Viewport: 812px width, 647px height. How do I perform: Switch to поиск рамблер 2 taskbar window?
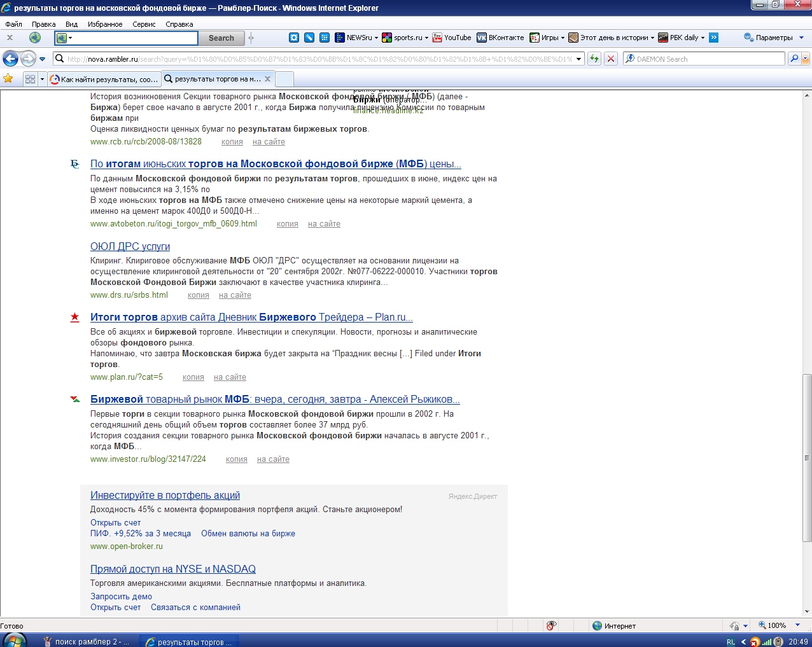(86, 642)
